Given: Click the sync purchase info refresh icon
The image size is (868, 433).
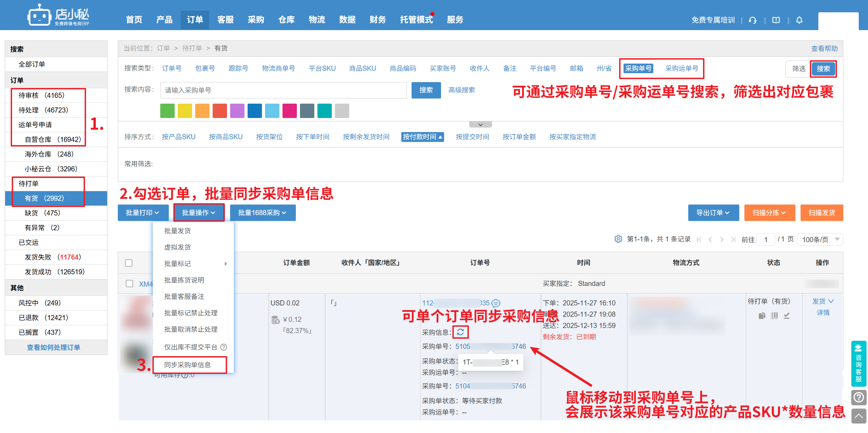Looking at the screenshot, I should (460, 332).
